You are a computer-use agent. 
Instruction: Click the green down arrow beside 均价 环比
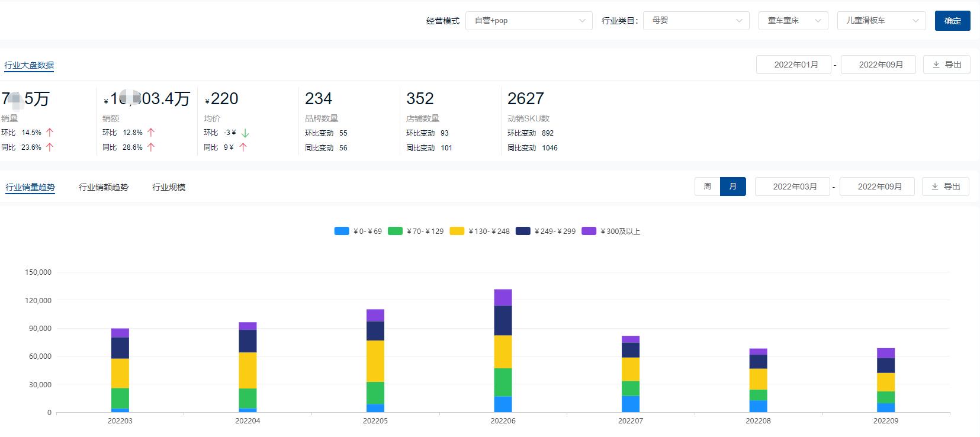click(x=245, y=133)
